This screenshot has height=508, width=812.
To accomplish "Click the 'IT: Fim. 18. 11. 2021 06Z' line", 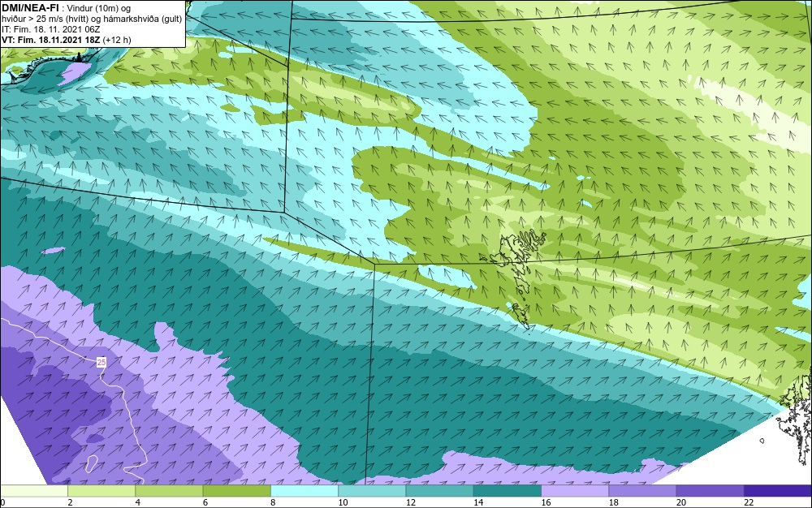I will pyautogui.click(x=50, y=29).
